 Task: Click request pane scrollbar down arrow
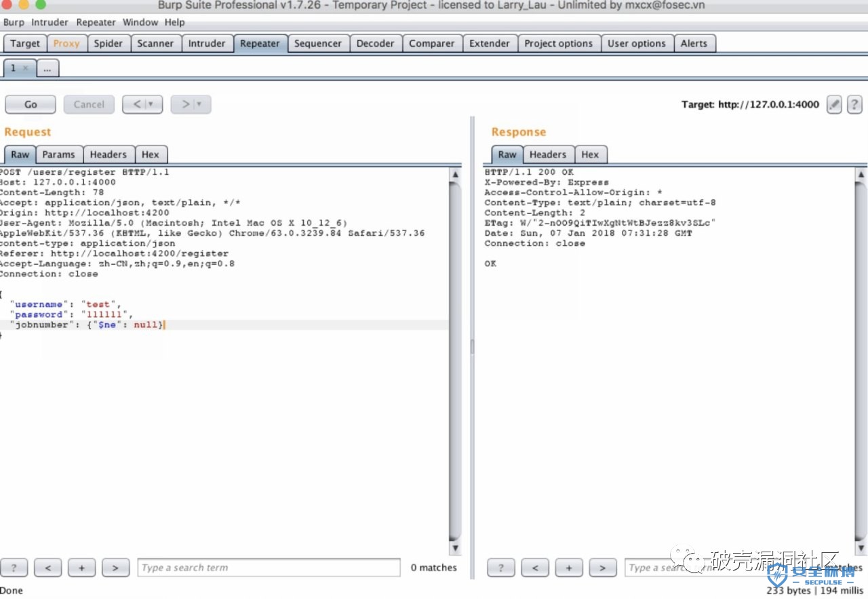(455, 548)
